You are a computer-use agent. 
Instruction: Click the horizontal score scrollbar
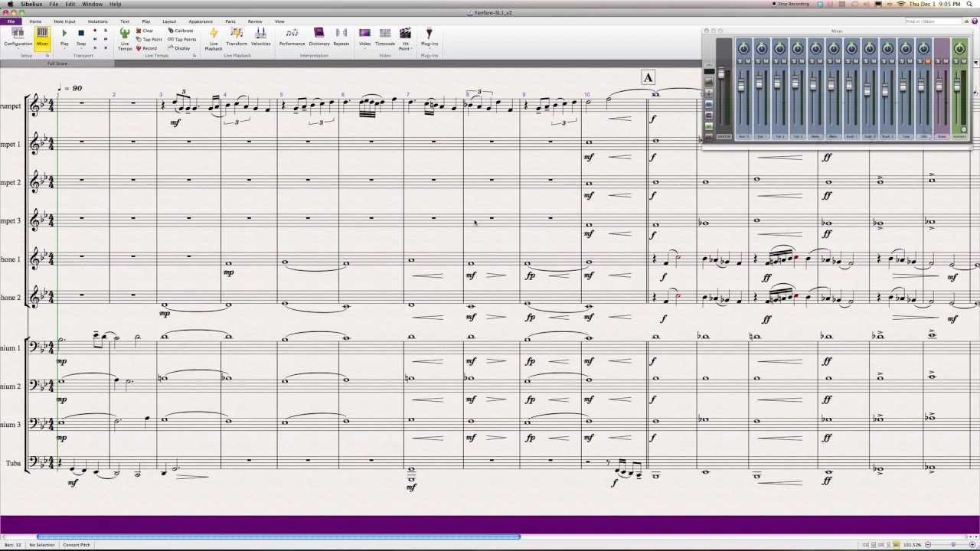279,536
